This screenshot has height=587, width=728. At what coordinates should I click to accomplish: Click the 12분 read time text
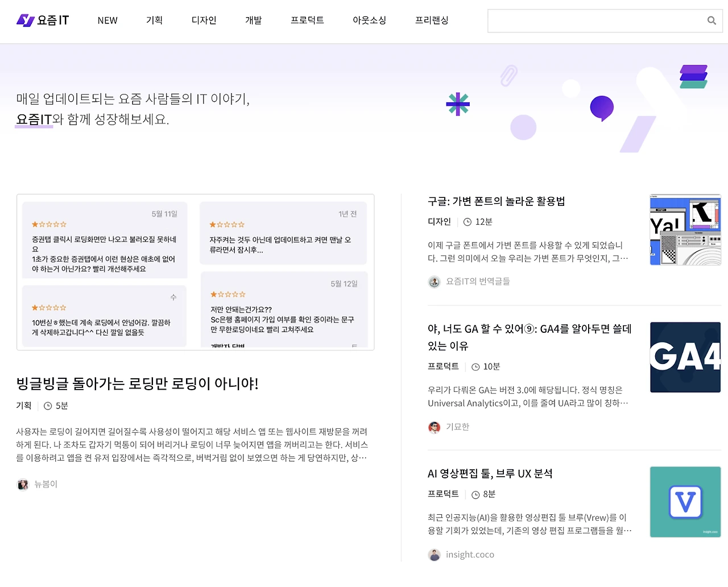(484, 222)
